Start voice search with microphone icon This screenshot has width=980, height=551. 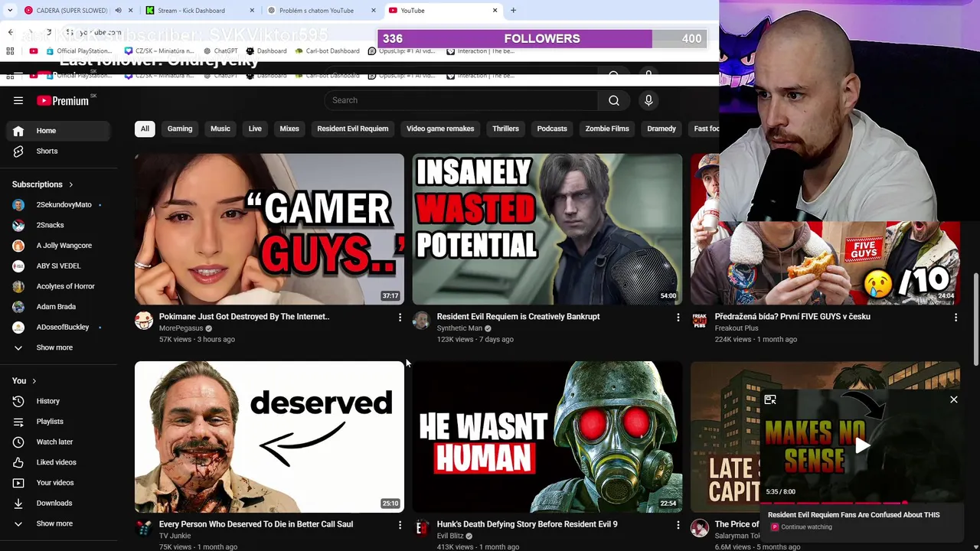pyautogui.click(x=648, y=100)
